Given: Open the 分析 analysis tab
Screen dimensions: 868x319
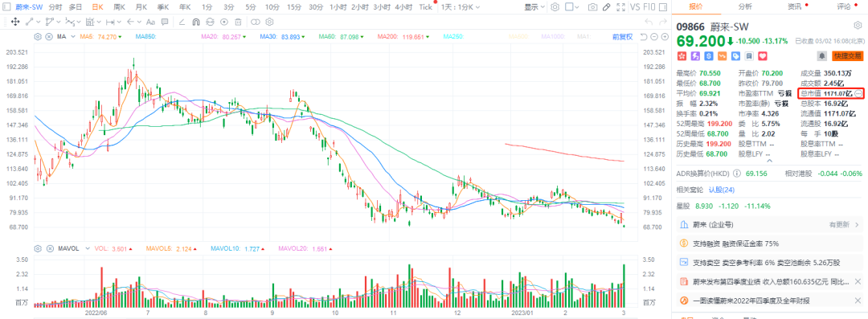Looking at the screenshot, I should coord(745,6).
